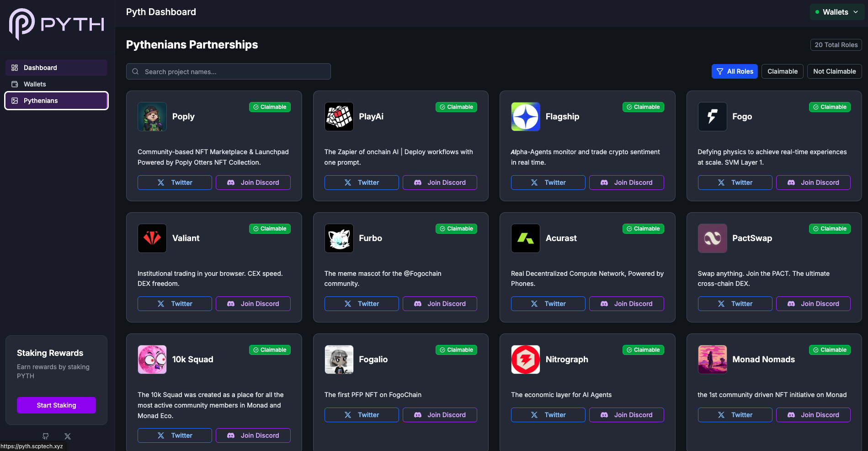
Task: Join Discord for PactSwap
Action: point(813,304)
